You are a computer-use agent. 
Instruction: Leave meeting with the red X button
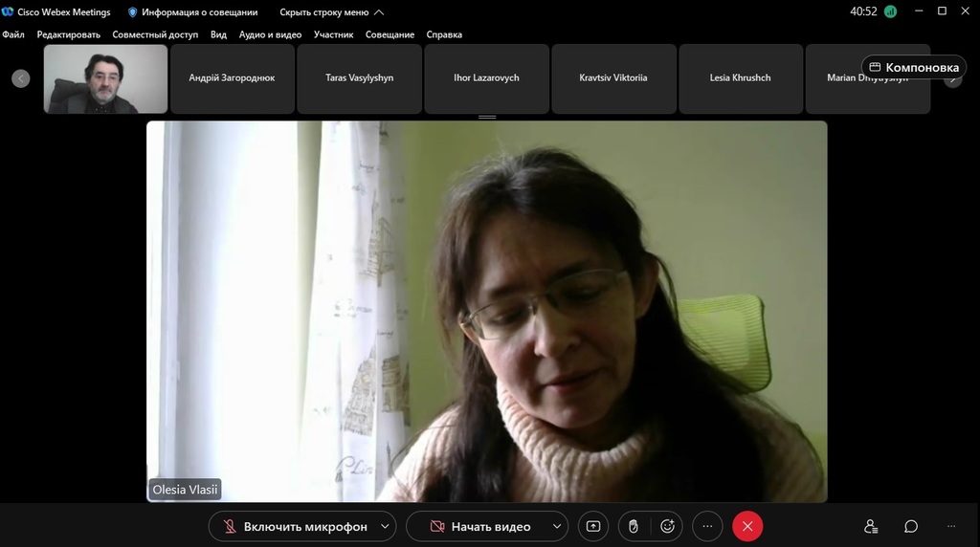[747, 526]
